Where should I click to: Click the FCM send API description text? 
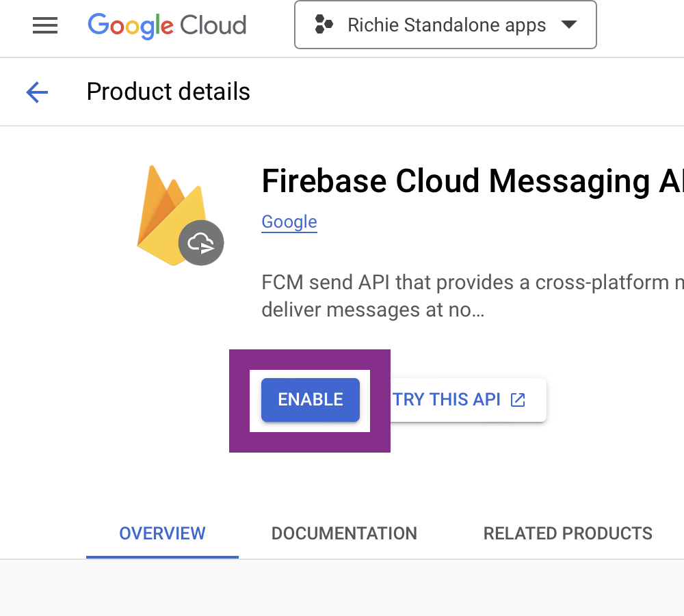coord(472,295)
